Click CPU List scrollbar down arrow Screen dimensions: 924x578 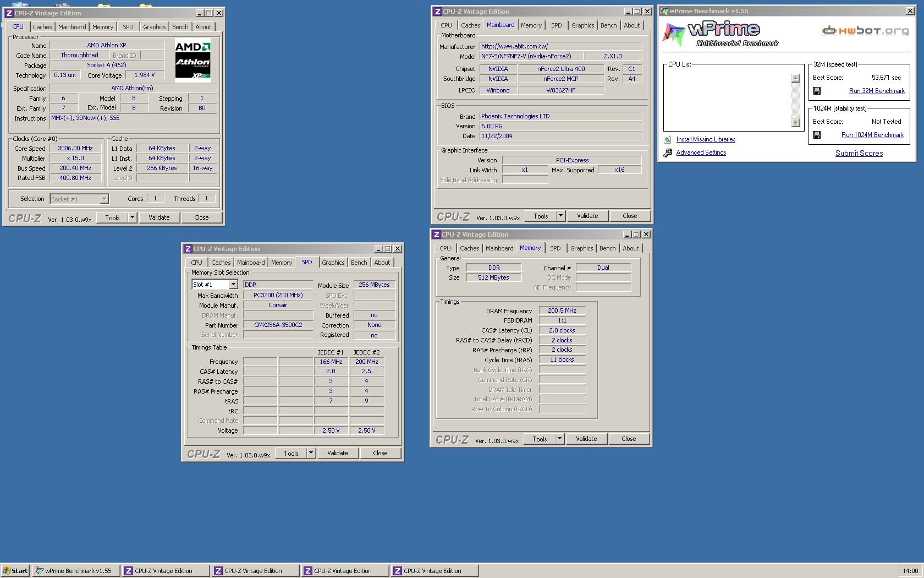point(795,122)
